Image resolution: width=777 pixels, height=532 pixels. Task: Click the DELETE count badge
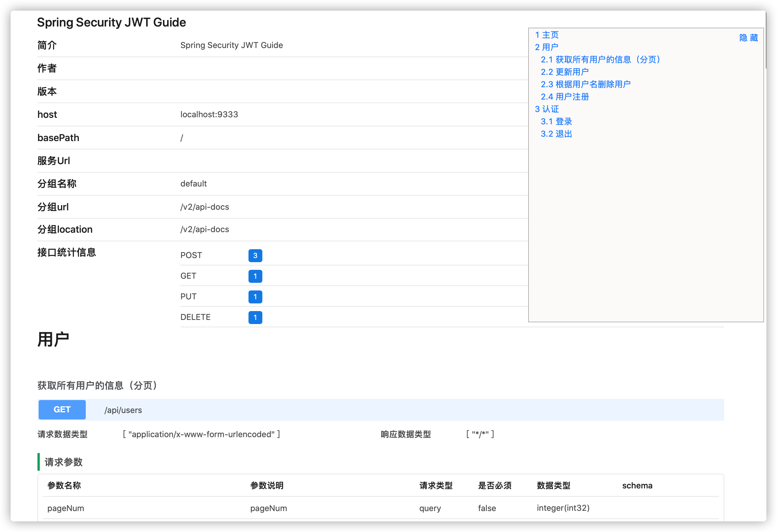tap(255, 318)
